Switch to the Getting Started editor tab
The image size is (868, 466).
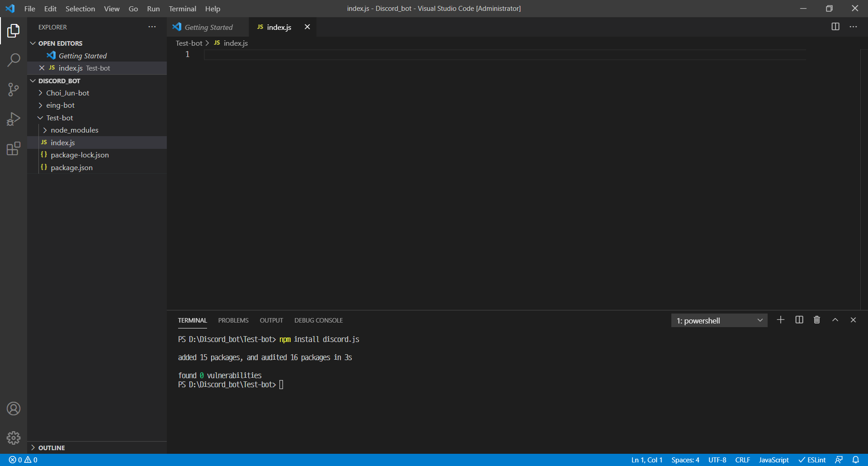208,27
